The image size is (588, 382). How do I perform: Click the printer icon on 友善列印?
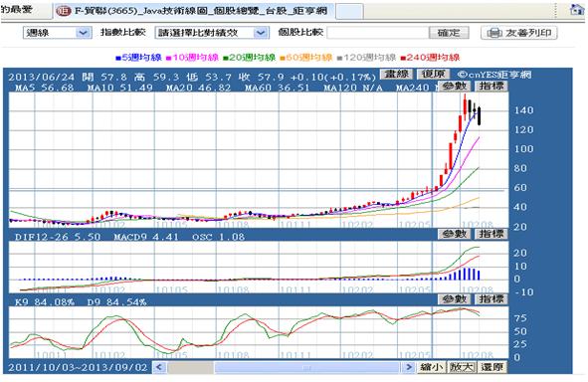pos(493,33)
